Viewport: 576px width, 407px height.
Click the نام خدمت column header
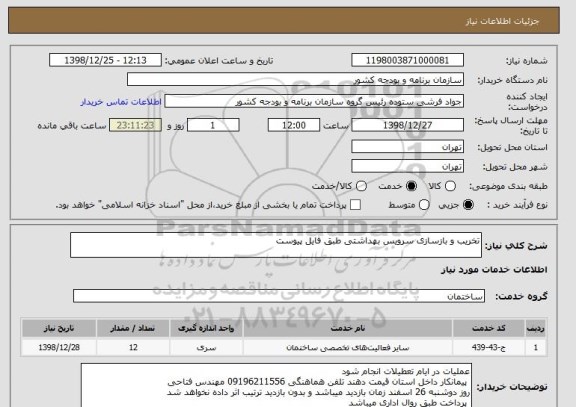pyautogui.click(x=348, y=328)
